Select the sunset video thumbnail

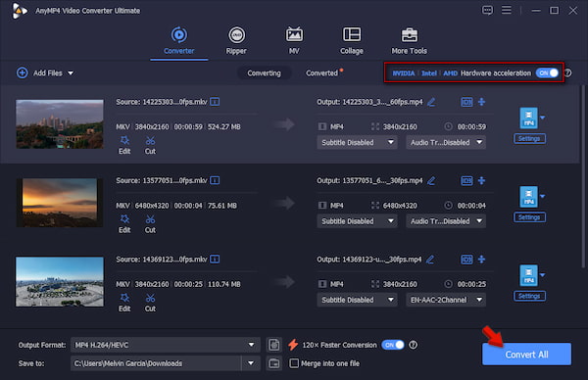pos(60,203)
